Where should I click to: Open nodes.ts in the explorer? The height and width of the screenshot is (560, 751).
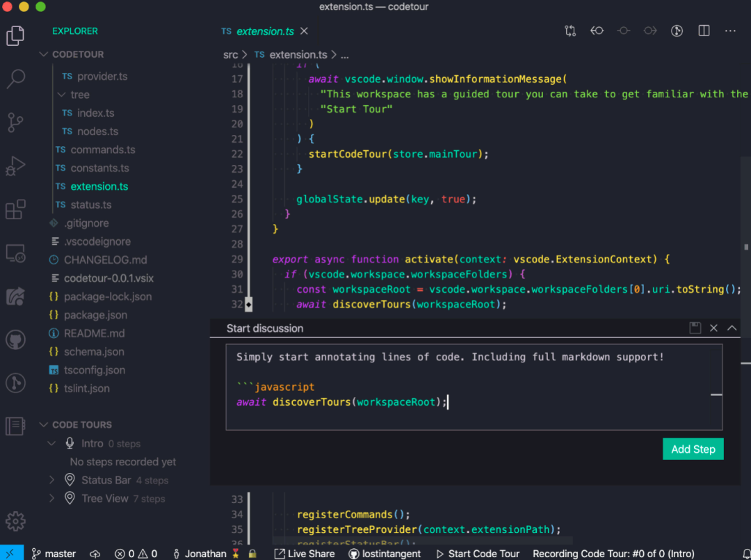[x=98, y=131]
